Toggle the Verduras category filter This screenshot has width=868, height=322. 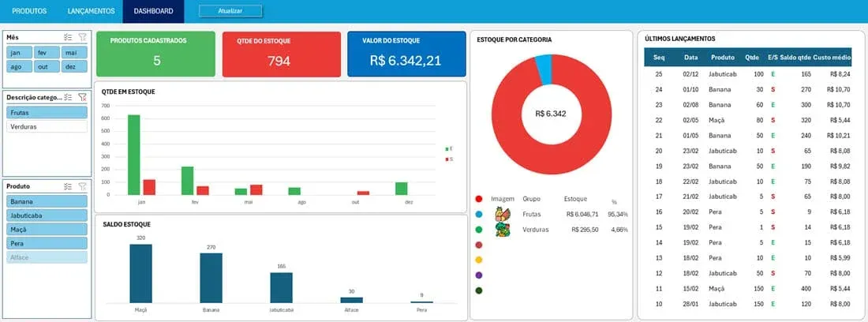(47, 127)
